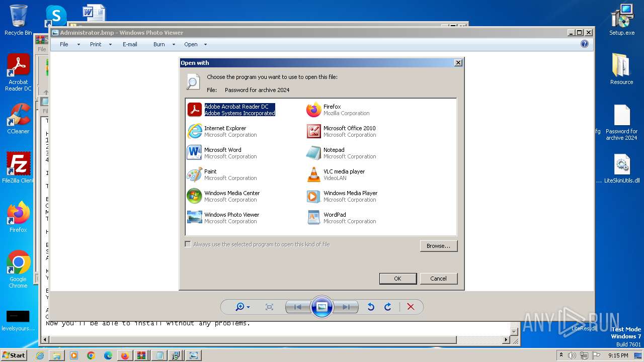Select the levelsyours desktop file
The width and height of the screenshot is (644, 362).
[18, 321]
